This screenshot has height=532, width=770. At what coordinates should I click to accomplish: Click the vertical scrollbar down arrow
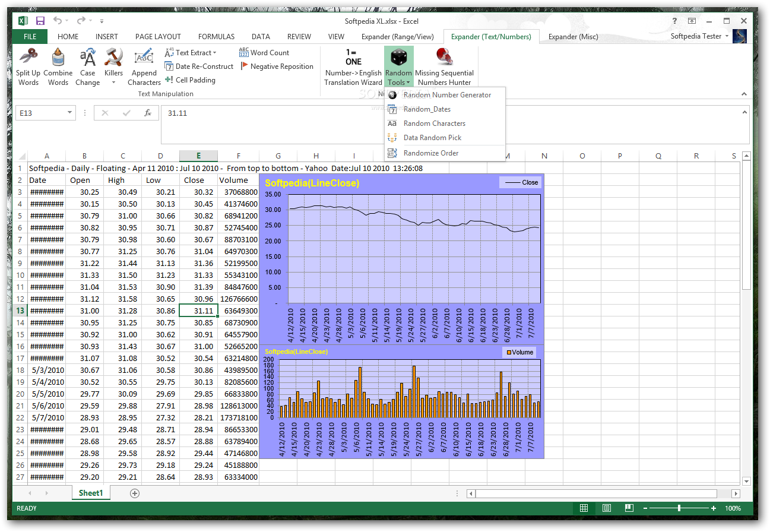tap(746, 481)
